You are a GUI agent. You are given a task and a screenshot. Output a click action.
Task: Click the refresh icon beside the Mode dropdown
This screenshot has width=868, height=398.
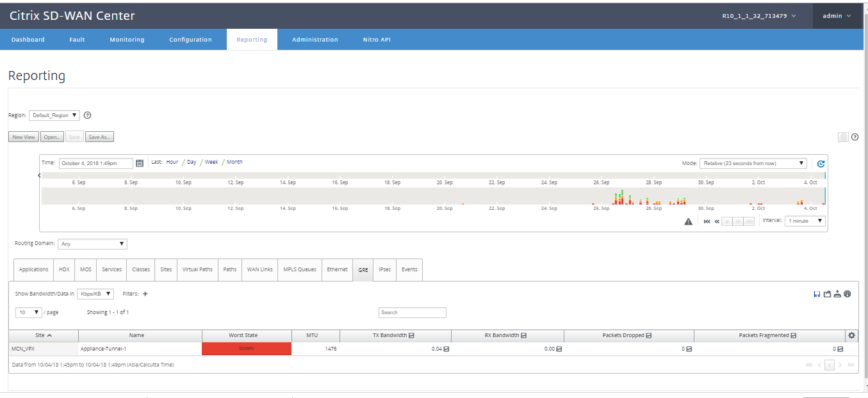coord(821,164)
